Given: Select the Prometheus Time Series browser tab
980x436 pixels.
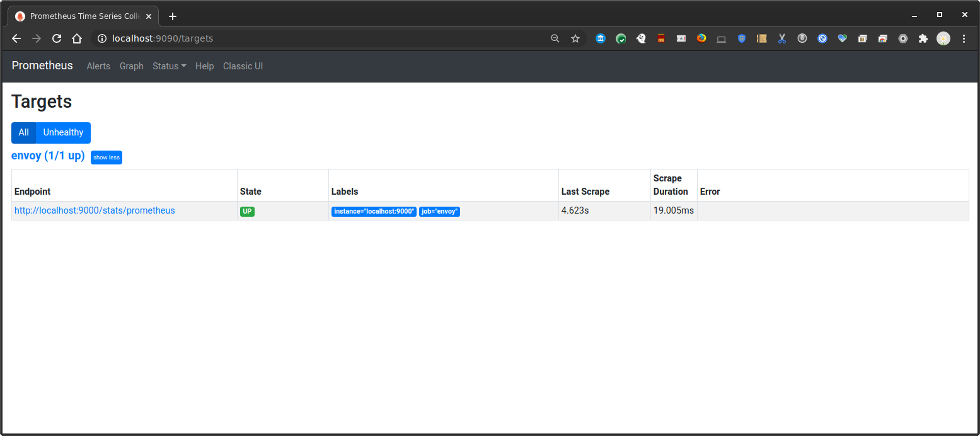Looking at the screenshot, I should [83, 16].
